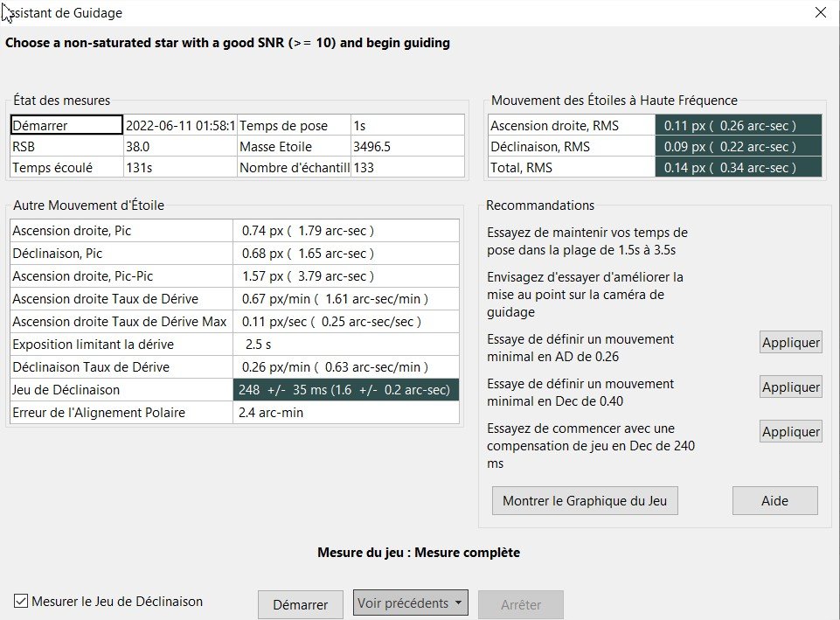The image size is (840, 620).
Task: Click the RSB value 38.0 cell
Action: [179, 147]
